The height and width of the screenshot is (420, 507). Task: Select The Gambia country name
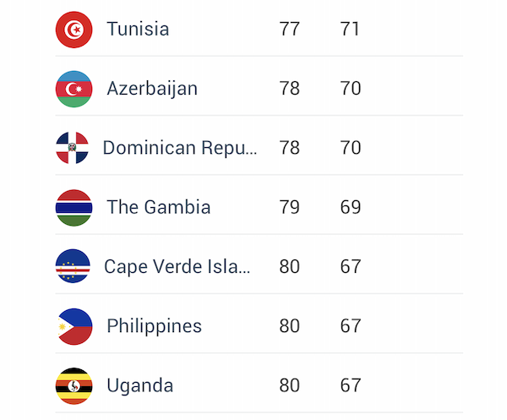click(x=159, y=207)
